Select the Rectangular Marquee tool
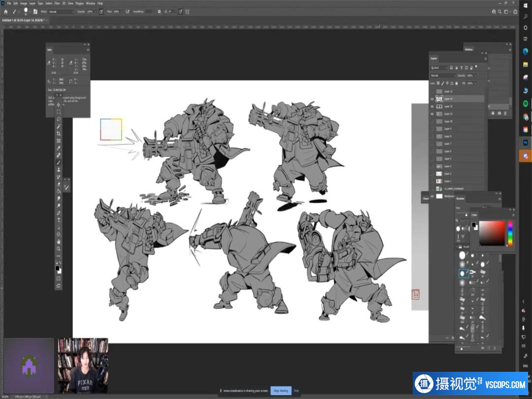 pyautogui.click(x=58, y=112)
